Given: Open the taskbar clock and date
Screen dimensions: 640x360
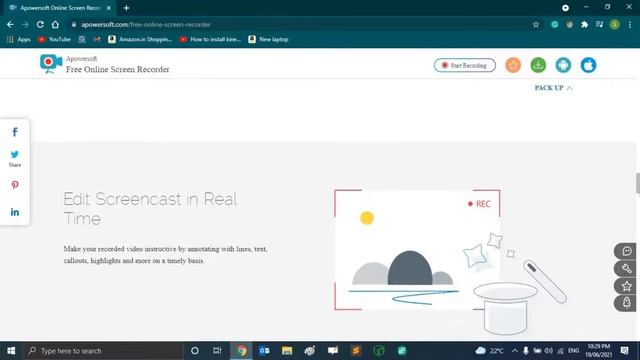Looking at the screenshot, I should pyautogui.click(x=599, y=351).
